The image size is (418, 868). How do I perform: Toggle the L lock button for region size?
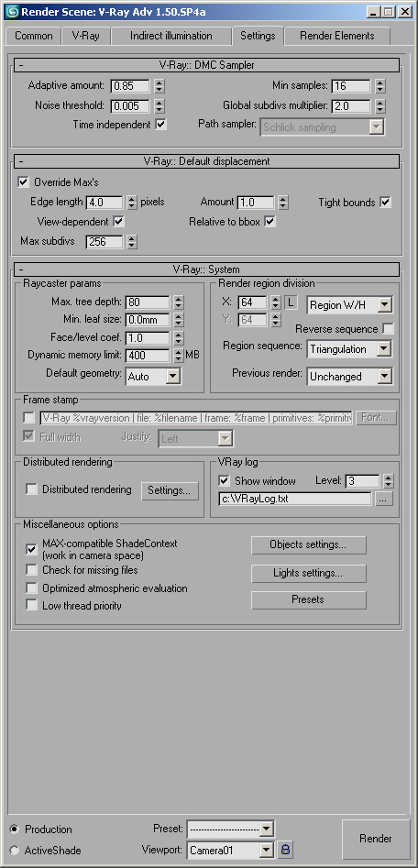pos(291,302)
